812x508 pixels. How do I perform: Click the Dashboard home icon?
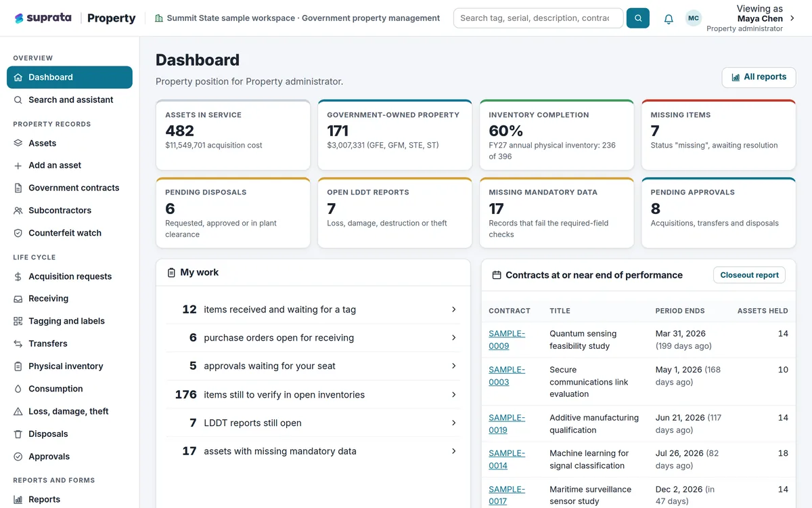point(18,77)
